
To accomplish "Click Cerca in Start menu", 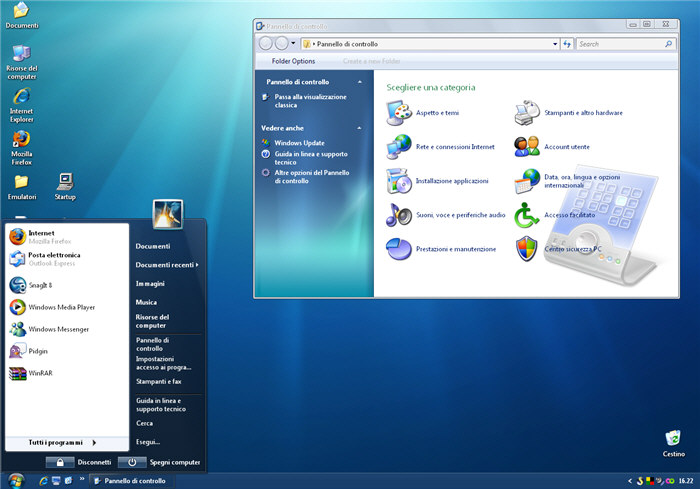I will pos(145,423).
